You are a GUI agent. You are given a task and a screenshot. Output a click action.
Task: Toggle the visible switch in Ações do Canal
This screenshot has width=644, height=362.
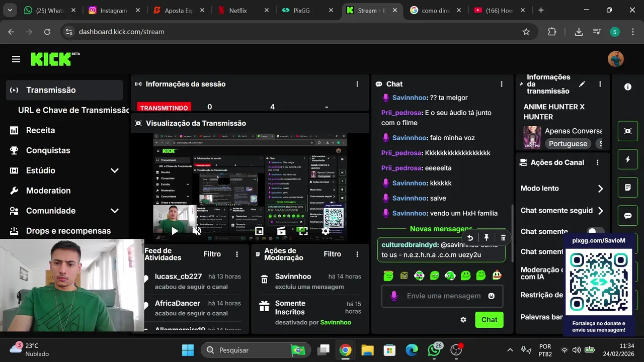tap(596, 232)
